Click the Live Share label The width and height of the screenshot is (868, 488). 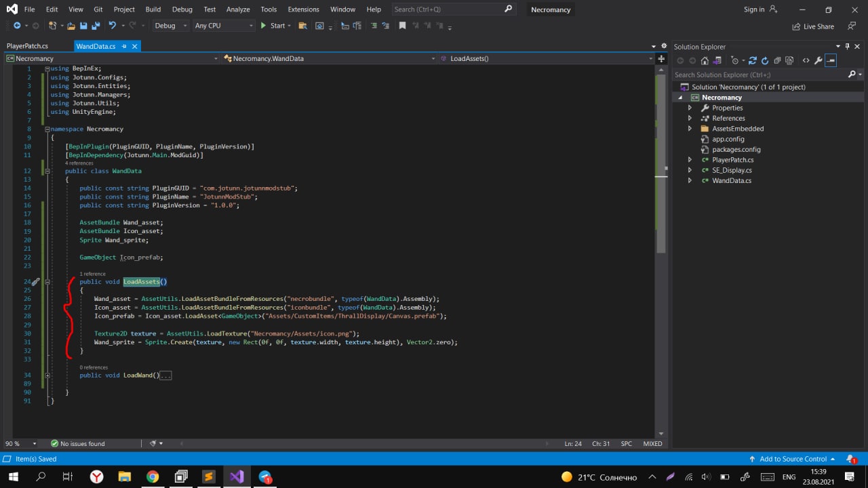[818, 26]
